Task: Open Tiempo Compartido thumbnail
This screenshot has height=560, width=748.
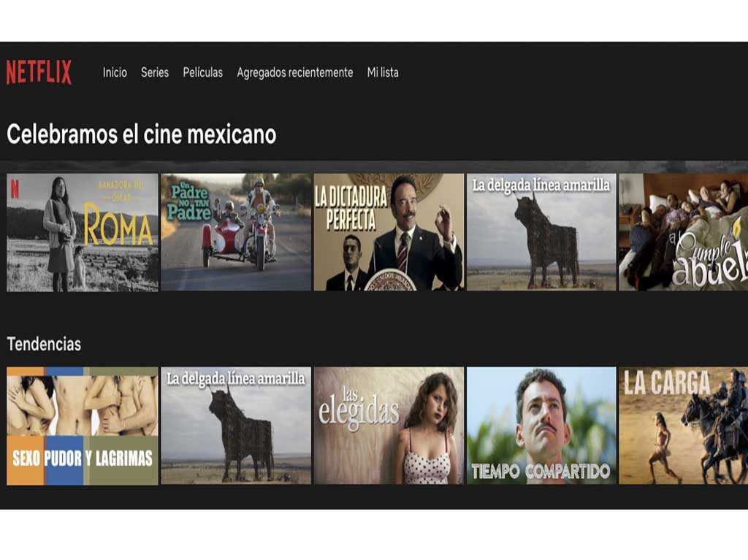Action: 541,426
